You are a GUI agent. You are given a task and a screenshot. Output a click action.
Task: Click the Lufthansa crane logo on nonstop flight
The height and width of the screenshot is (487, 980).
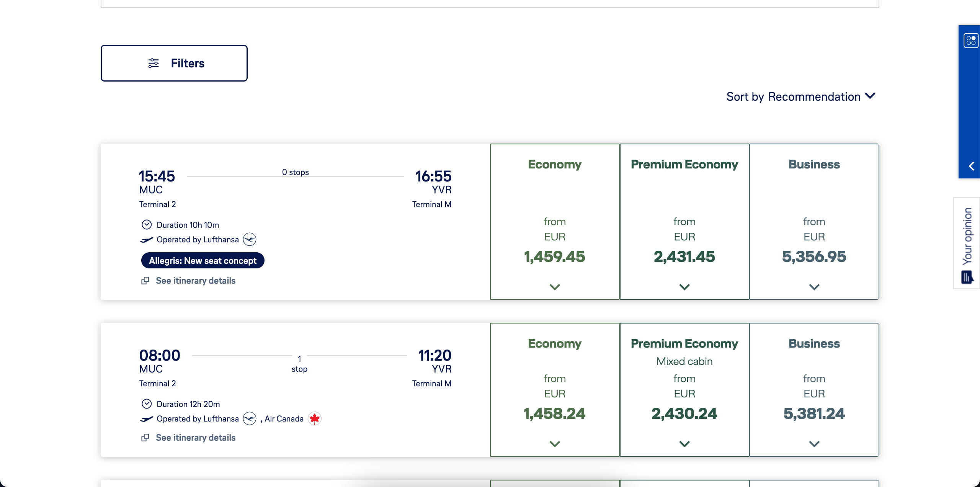point(250,240)
